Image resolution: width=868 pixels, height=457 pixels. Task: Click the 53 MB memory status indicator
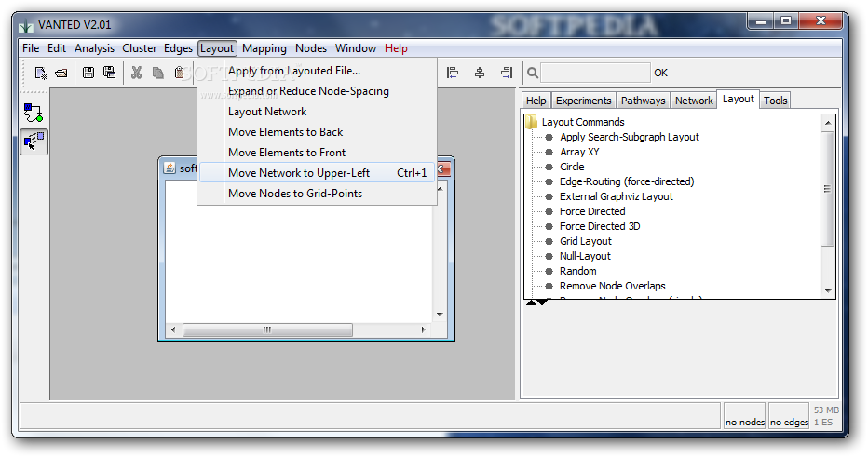[x=826, y=410]
